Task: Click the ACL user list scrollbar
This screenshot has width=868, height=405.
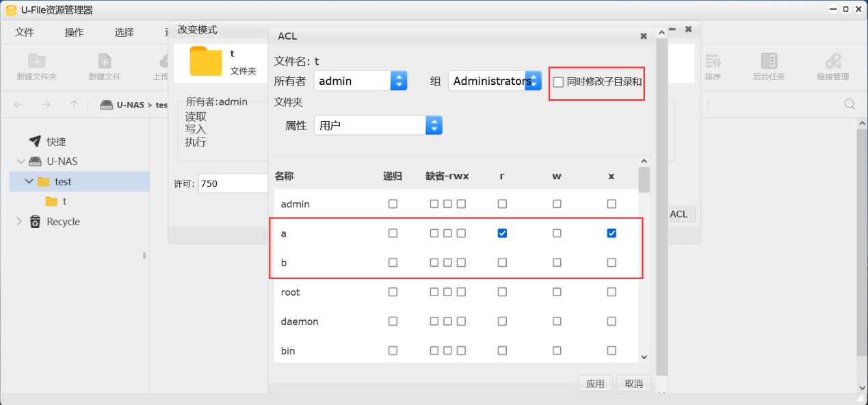Action: pyautogui.click(x=644, y=180)
